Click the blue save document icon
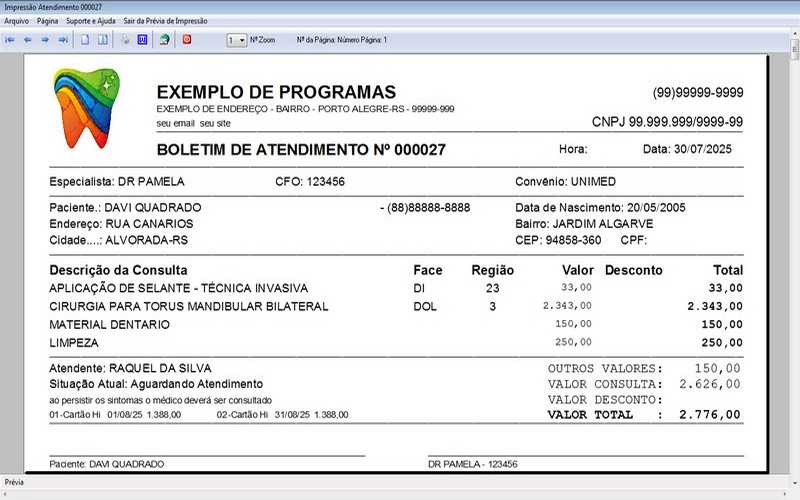The height and width of the screenshot is (500, 800). pyautogui.click(x=142, y=40)
